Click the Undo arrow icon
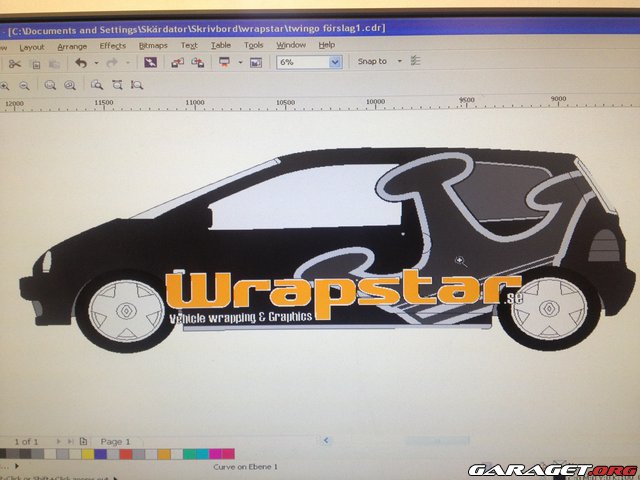Image resolution: width=640 pixels, height=480 pixels. click(x=81, y=63)
